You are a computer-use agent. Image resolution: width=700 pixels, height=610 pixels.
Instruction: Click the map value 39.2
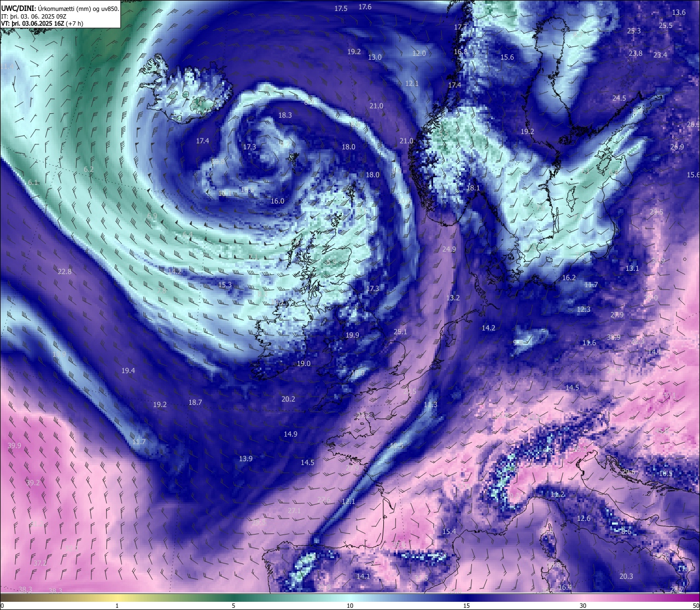[x=33, y=483]
